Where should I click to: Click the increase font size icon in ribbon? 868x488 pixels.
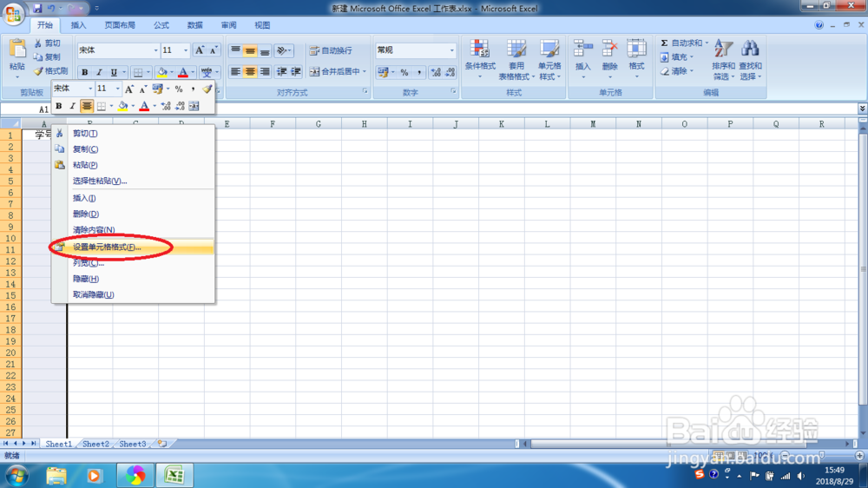pyautogui.click(x=200, y=50)
